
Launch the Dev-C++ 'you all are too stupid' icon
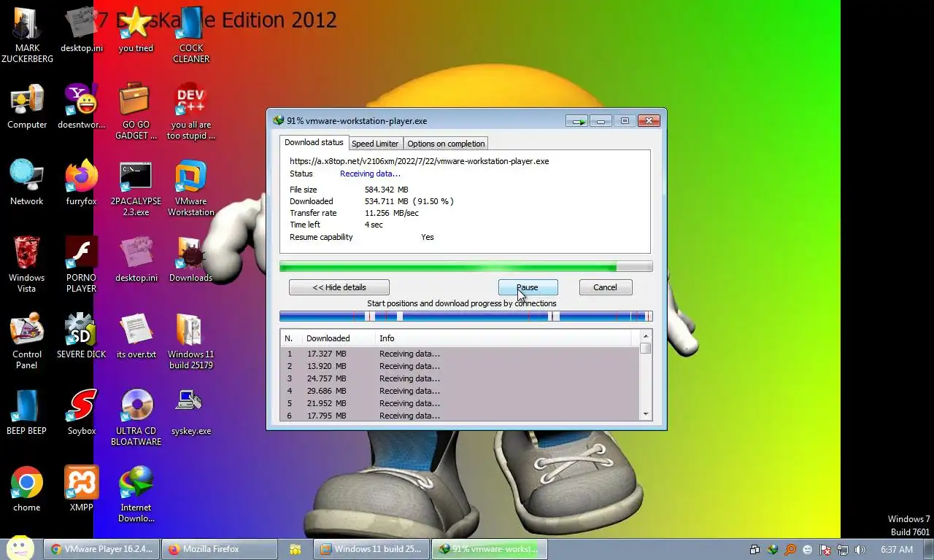click(191, 112)
